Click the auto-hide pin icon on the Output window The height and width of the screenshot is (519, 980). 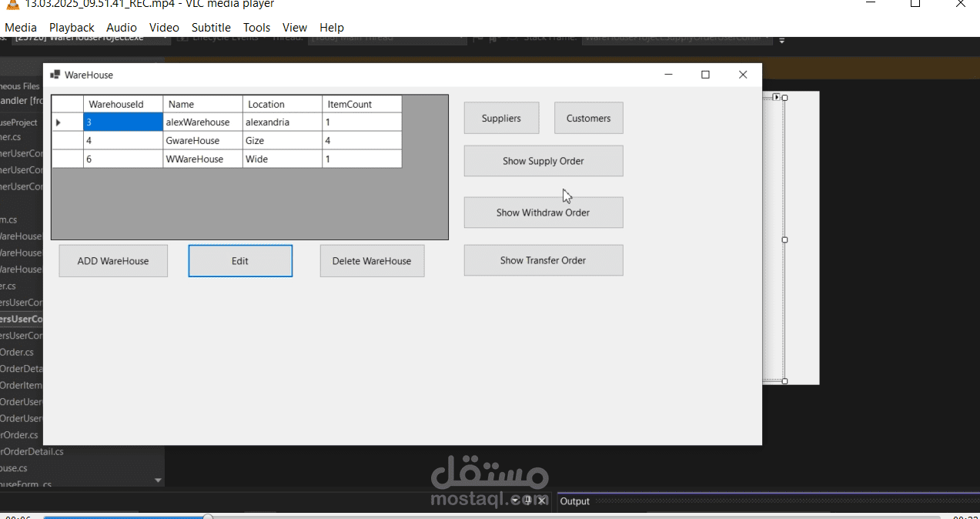coord(527,500)
